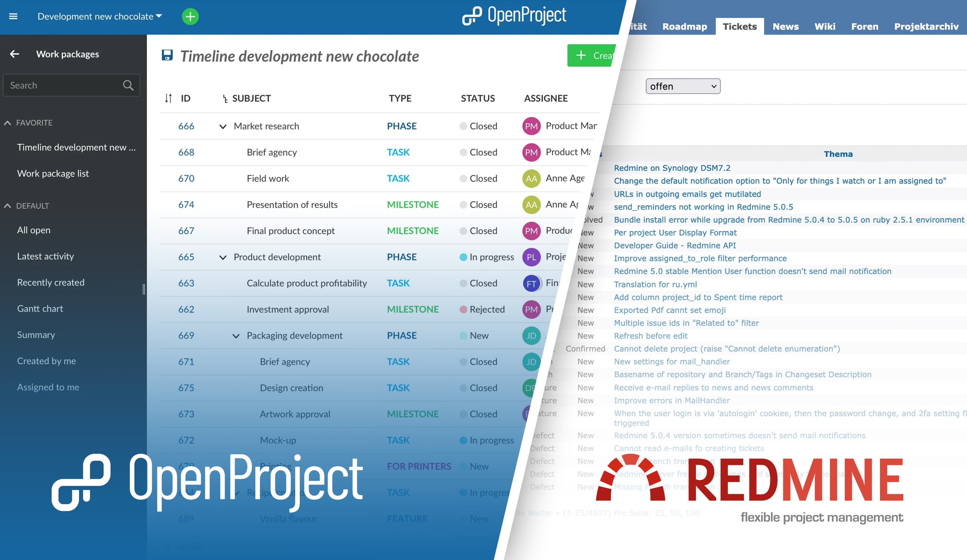Click the Timeline development new… favorite link
Screen dimensions: 967x560
coord(75,147)
